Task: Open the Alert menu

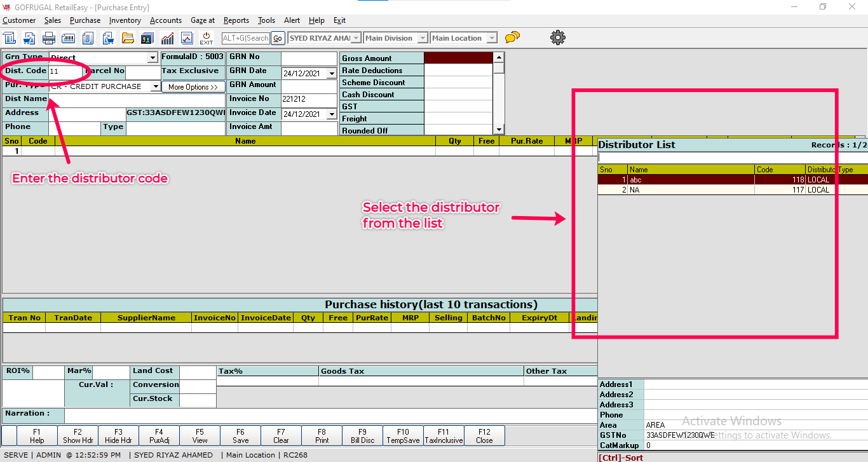Action: pos(292,20)
